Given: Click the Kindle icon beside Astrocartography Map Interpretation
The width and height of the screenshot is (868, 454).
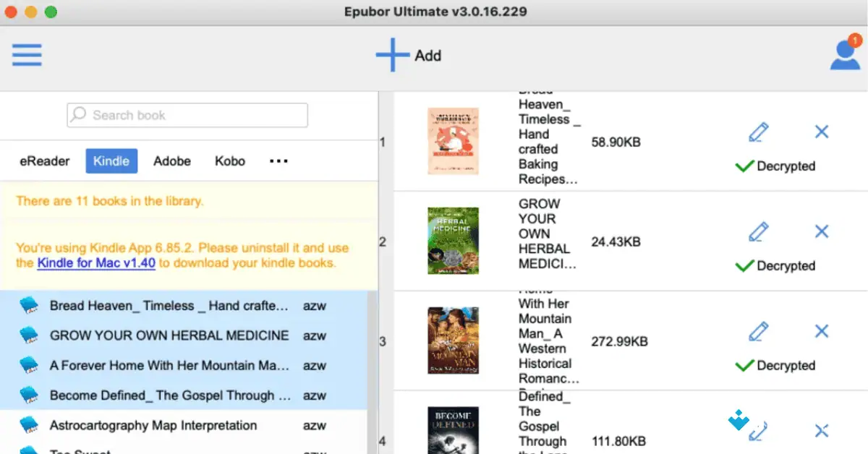Looking at the screenshot, I should coord(29,425).
